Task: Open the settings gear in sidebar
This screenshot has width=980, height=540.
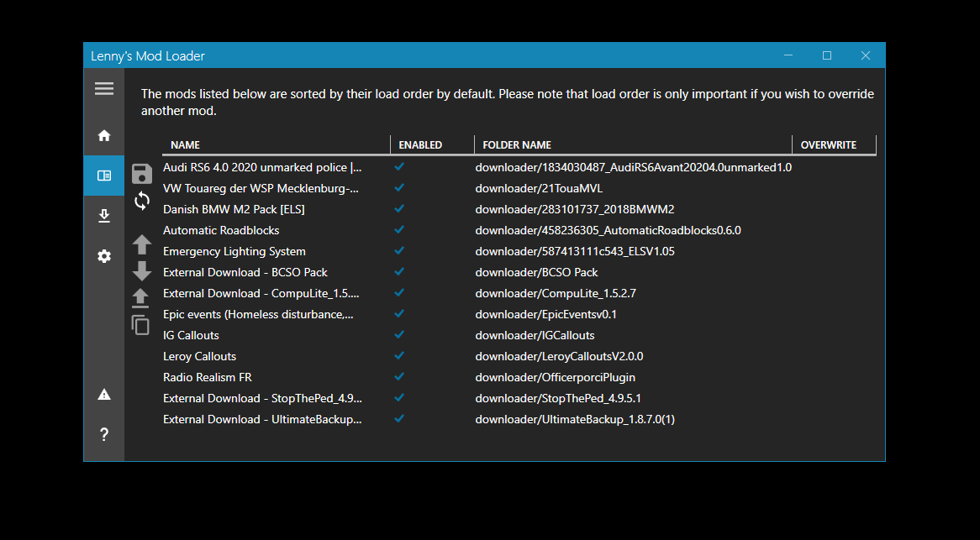Action: click(x=104, y=256)
